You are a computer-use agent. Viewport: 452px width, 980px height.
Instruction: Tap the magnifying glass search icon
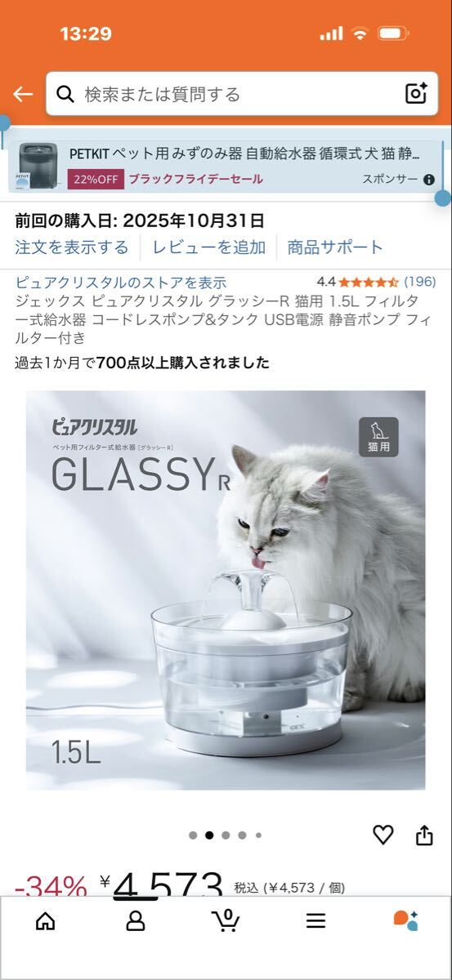point(66,94)
